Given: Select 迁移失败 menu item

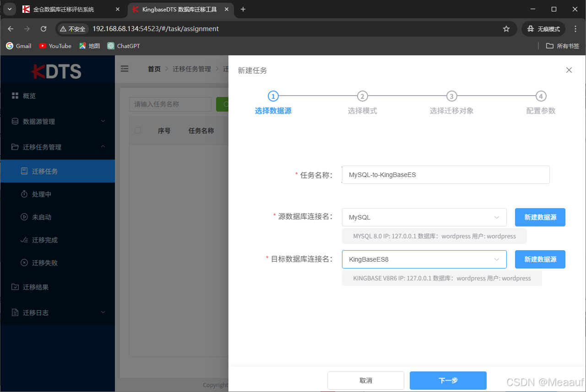Looking at the screenshot, I should pos(57,263).
